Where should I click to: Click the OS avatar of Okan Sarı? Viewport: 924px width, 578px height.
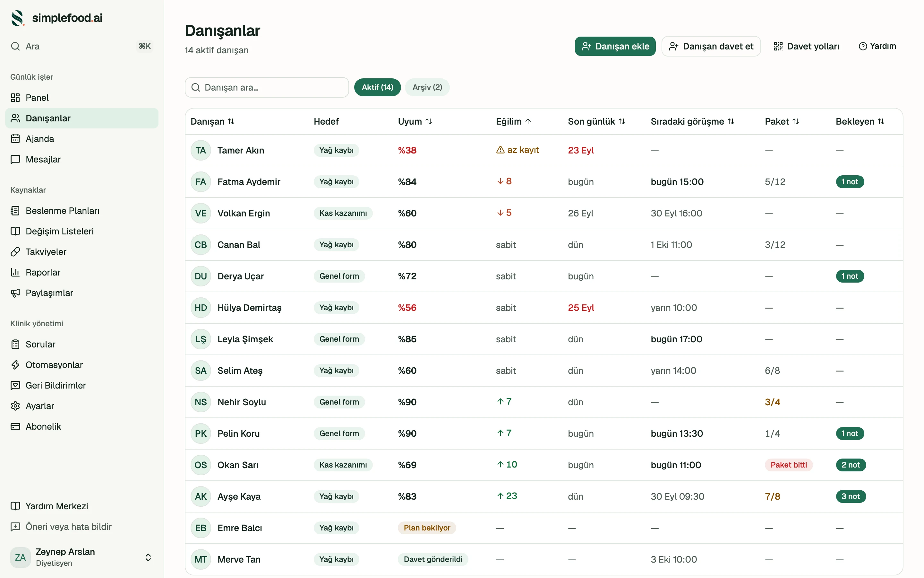[x=201, y=465]
